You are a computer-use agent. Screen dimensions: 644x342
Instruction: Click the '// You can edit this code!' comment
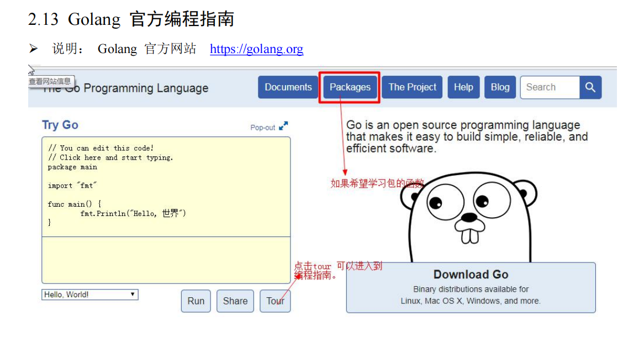coord(101,148)
